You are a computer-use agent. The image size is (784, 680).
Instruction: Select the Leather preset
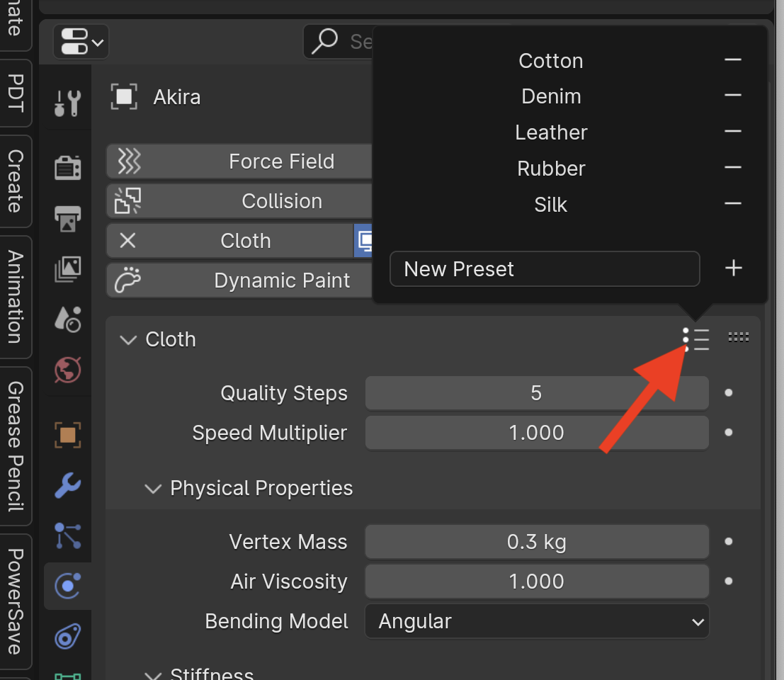(x=551, y=132)
